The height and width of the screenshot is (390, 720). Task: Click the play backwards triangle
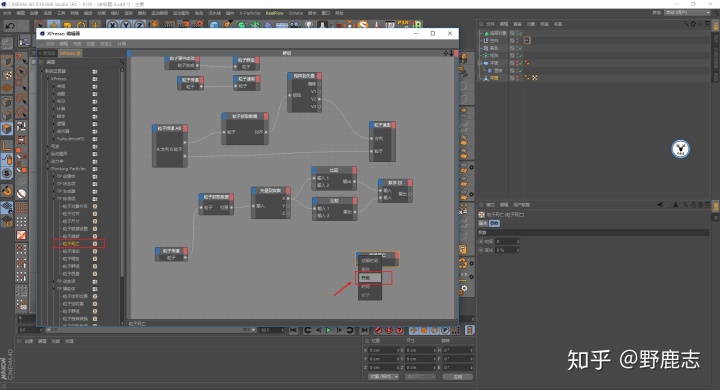(318, 330)
